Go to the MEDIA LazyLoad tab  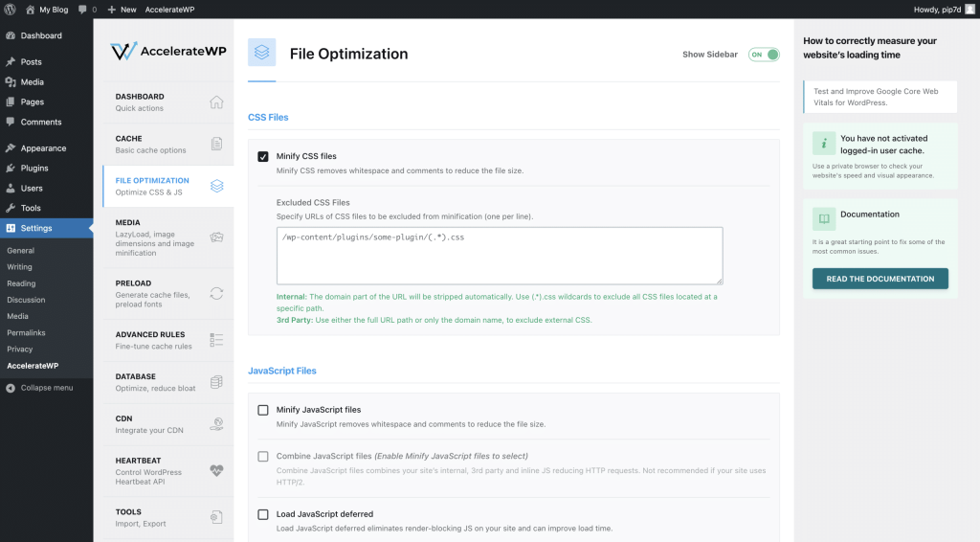pos(168,237)
